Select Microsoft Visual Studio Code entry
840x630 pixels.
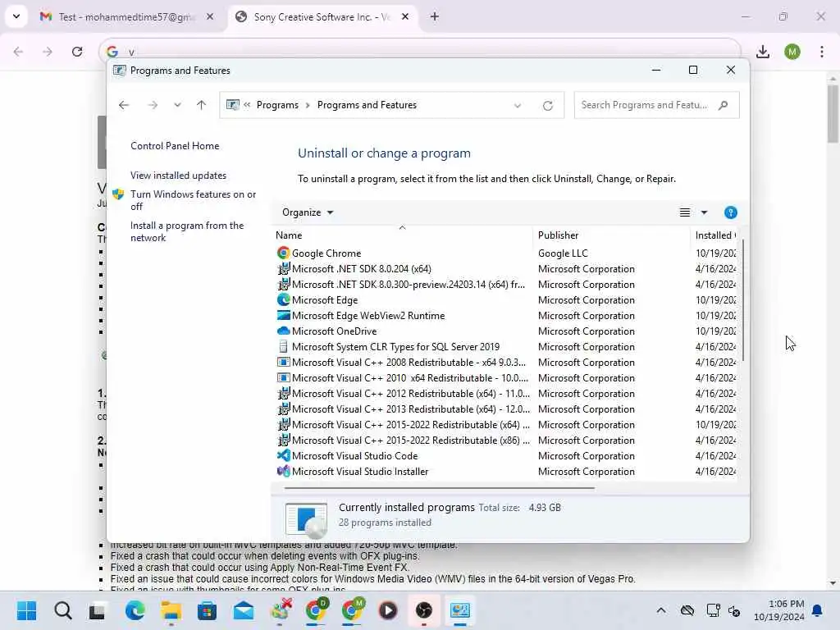pos(505,456)
